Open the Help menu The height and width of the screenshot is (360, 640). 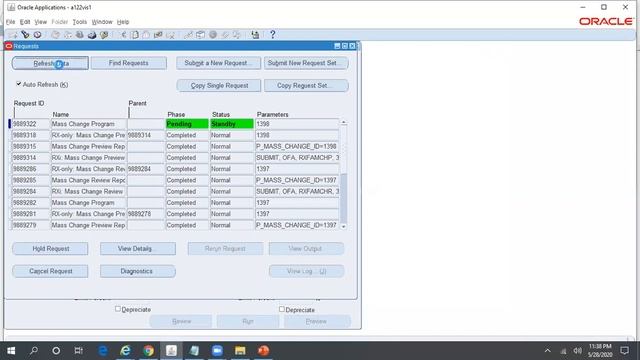(x=123, y=22)
